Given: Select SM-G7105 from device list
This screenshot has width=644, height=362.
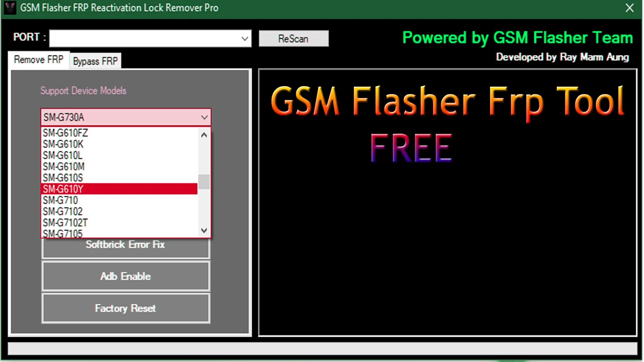Looking at the screenshot, I should 63,233.
